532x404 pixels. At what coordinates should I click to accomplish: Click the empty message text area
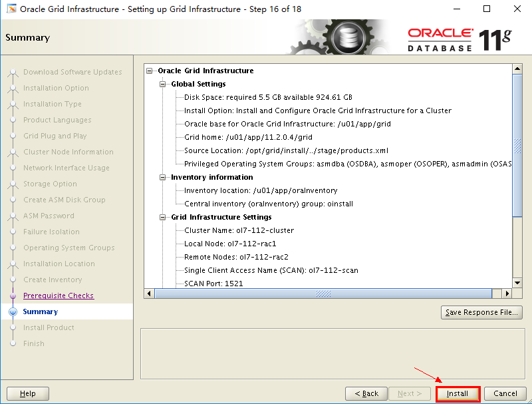click(x=332, y=353)
